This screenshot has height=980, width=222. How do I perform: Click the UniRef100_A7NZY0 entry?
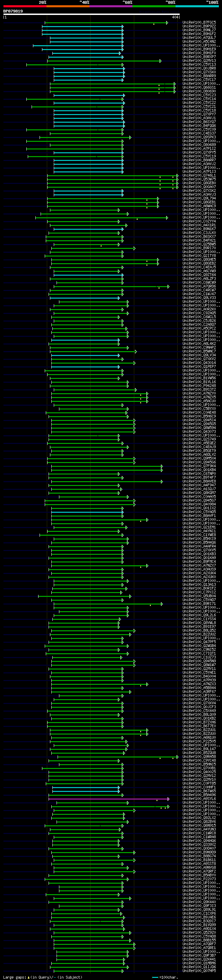199,394
